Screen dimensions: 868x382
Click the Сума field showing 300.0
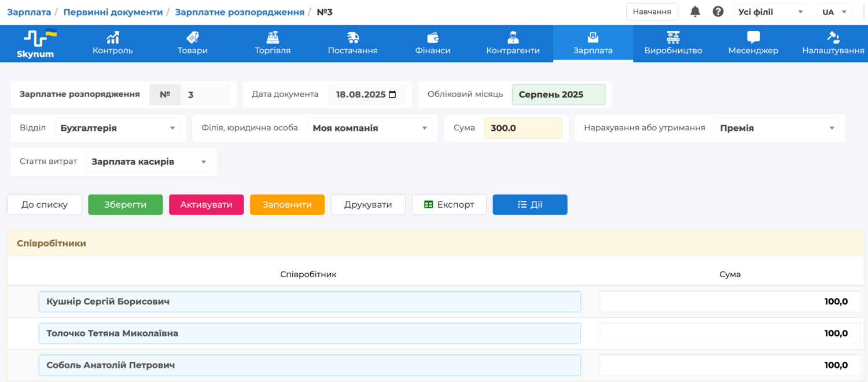(523, 128)
